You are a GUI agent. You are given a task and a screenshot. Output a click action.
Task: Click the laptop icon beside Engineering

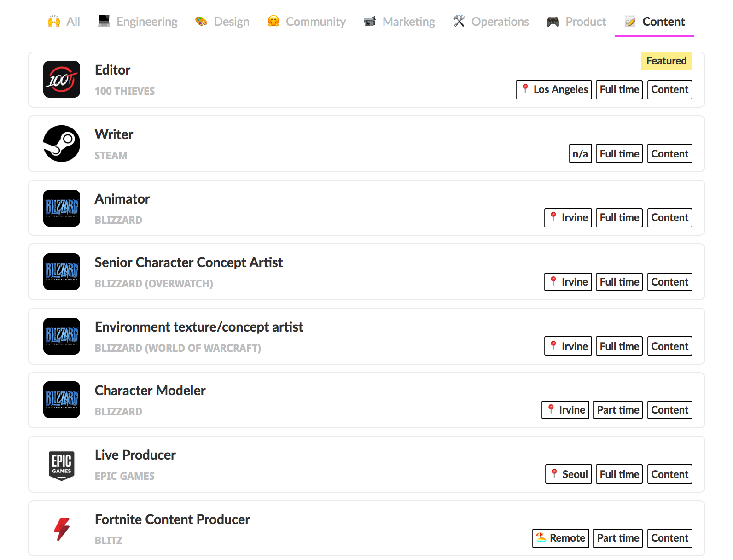coord(104,21)
